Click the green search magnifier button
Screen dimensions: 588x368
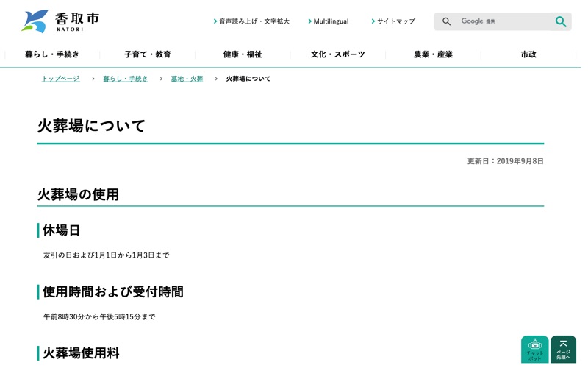point(560,22)
